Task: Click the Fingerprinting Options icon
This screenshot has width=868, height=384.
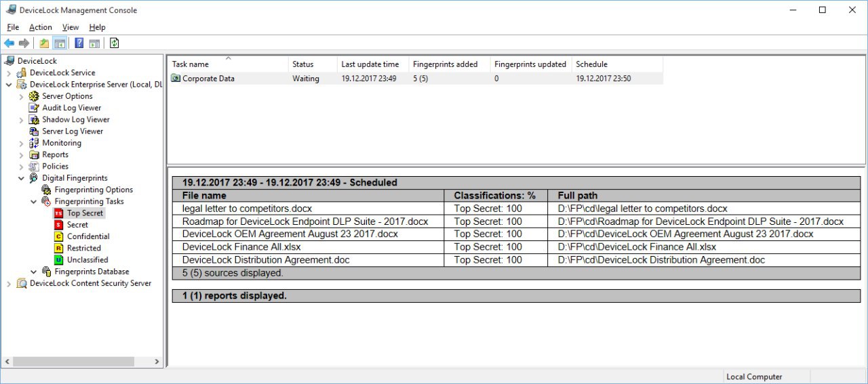Action: click(x=46, y=190)
